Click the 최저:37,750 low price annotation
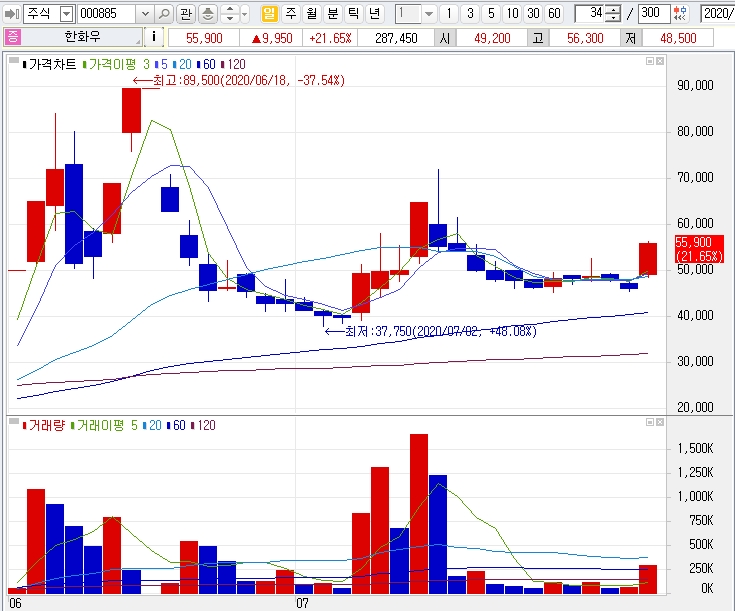The image size is (735, 611). (431, 332)
